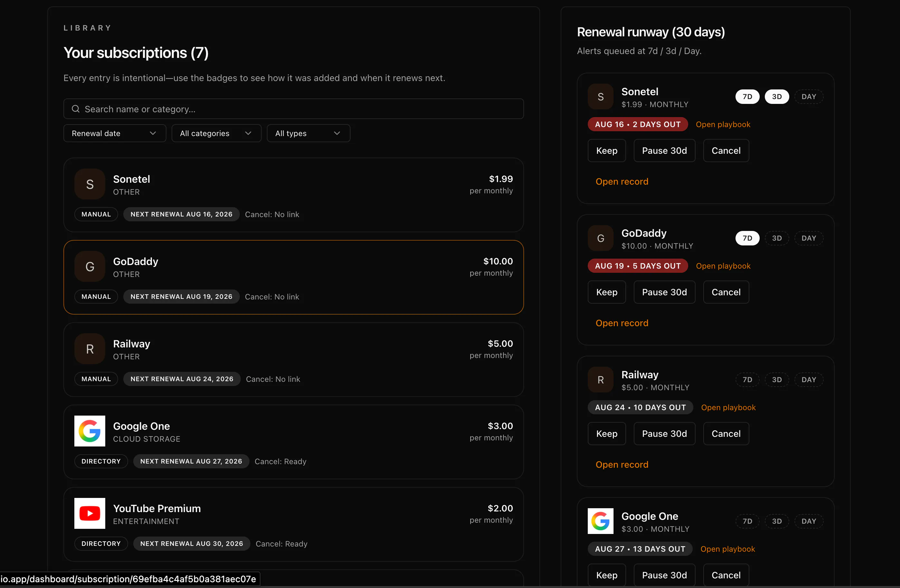
Task: Click the Sonetel name in the library list
Action: 132,179
